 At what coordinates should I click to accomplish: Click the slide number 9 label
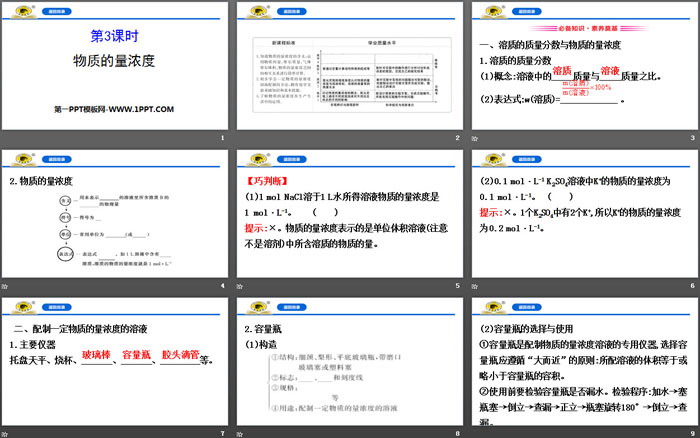click(692, 434)
